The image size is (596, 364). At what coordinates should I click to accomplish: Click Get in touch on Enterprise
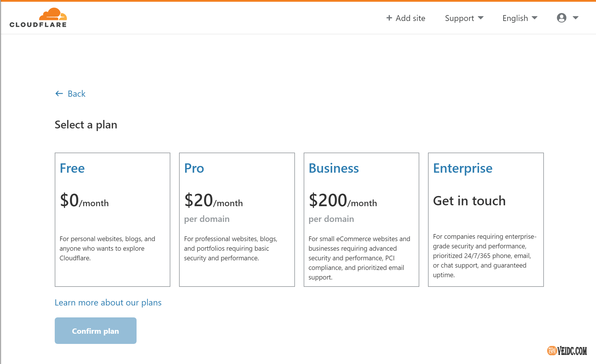[469, 201]
